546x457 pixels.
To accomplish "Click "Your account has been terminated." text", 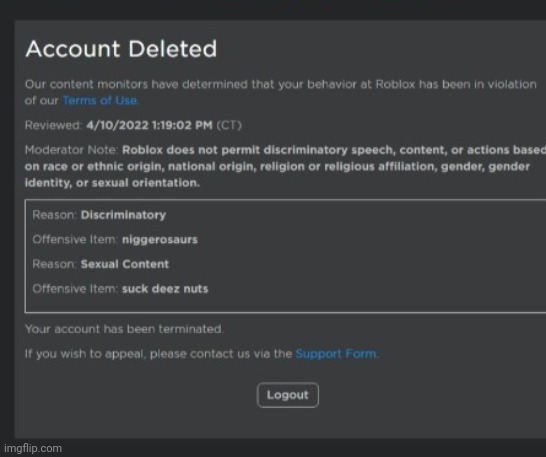I will click(x=124, y=329).
